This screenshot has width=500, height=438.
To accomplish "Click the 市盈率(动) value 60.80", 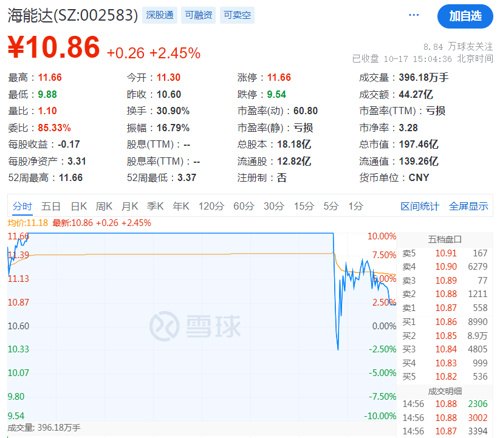I will click(306, 111).
